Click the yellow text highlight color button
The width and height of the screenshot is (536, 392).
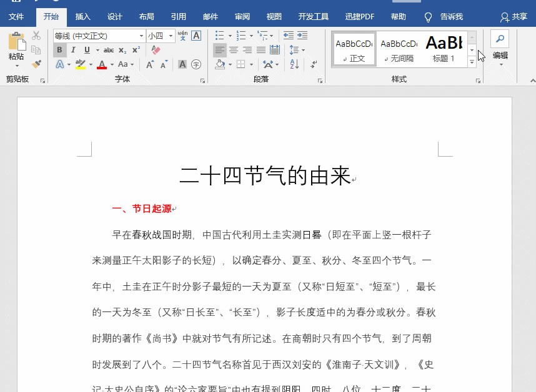pyautogui.click(x=80, y=64)
